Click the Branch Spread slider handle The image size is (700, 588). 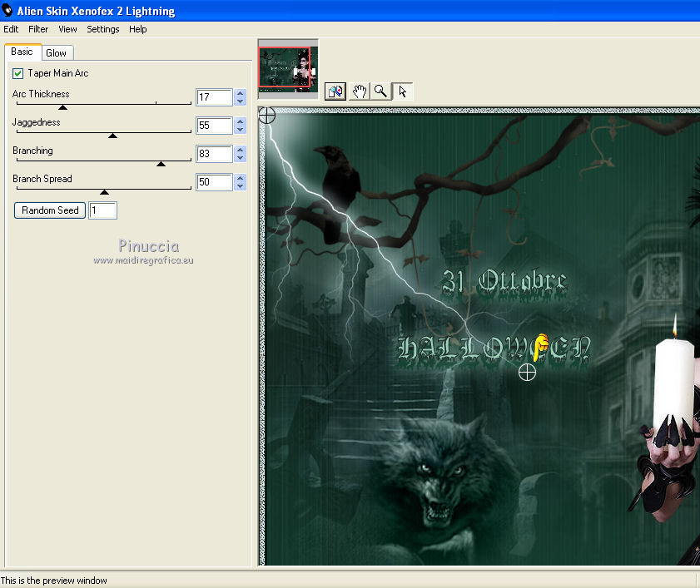pyautogui.click(x=105, y=192)
